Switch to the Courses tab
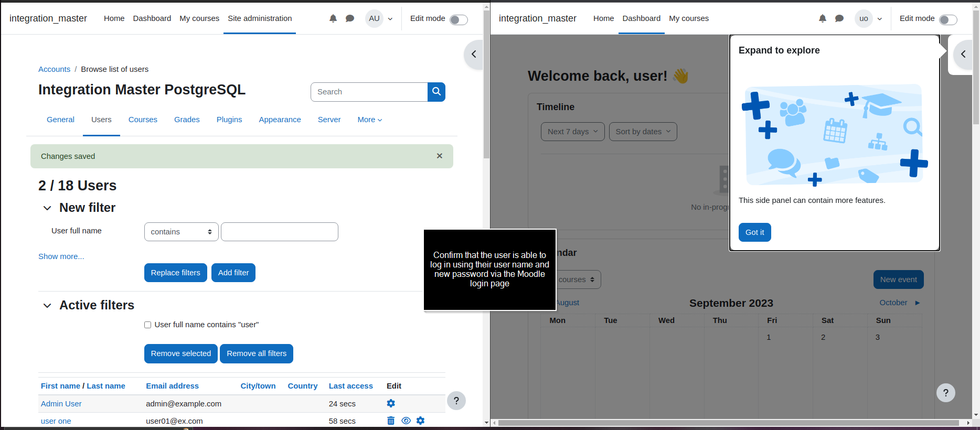Image resolution: width=980 pixels, height=430 pixels. point(143,120)
